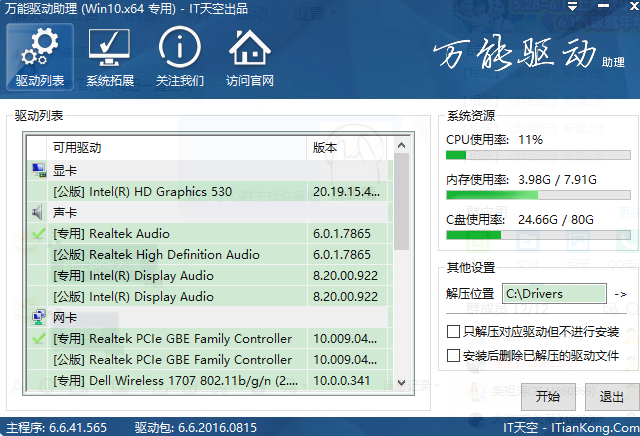Click the driver list scroll down arrow
Viewport: 640px width, 436px height.
[x=401, y=383]
